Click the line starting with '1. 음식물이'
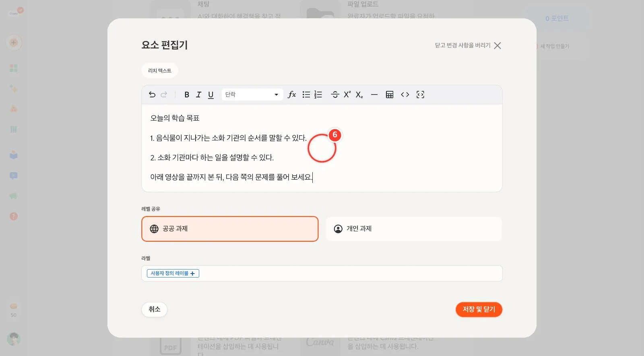Viewport: 644px width, 356px height. click(229, 138)
